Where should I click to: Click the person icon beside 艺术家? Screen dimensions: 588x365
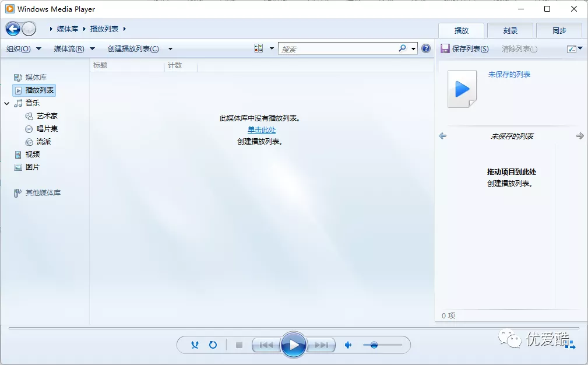(x=29, y=116)
